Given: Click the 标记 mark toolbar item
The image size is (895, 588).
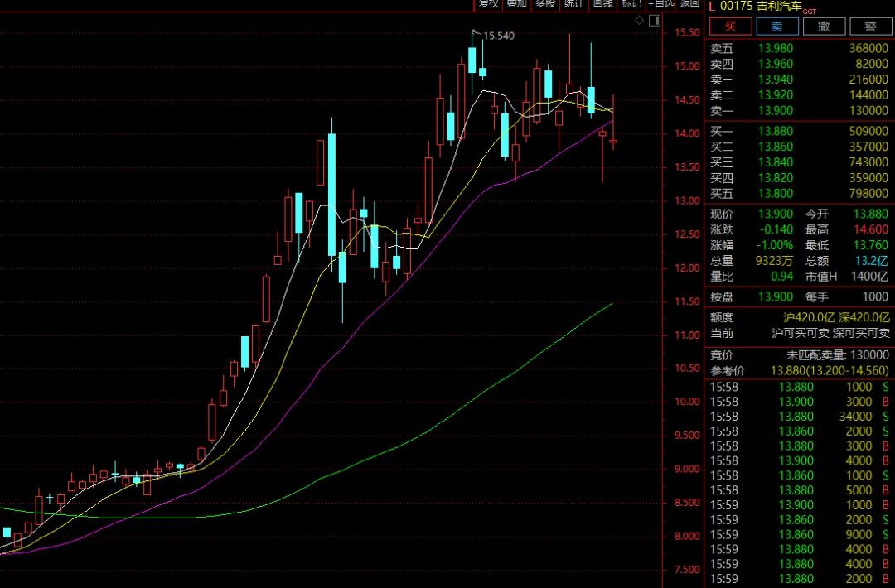Looking at the screenshot, I should (631, 4).
